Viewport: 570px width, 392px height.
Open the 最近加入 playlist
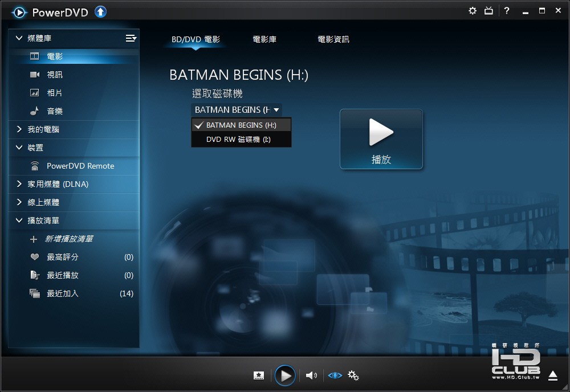pyautogui.click(x=74, y=293)
